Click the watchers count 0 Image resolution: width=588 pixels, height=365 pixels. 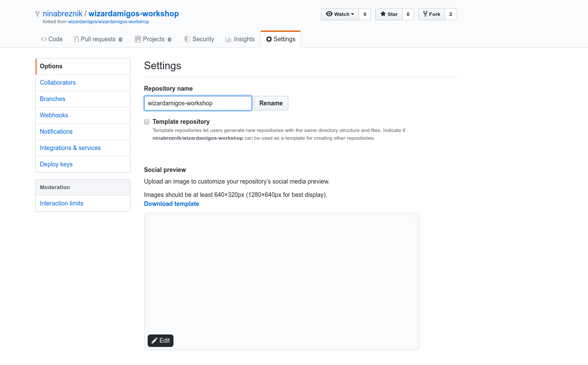point(365,14)
